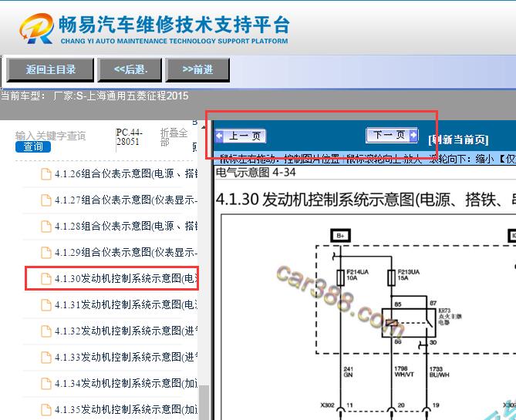This screenshot has width=516, height=420.
Task: Go to next page with 下一页
Action: pyautogui.click(x=392, y=135)
